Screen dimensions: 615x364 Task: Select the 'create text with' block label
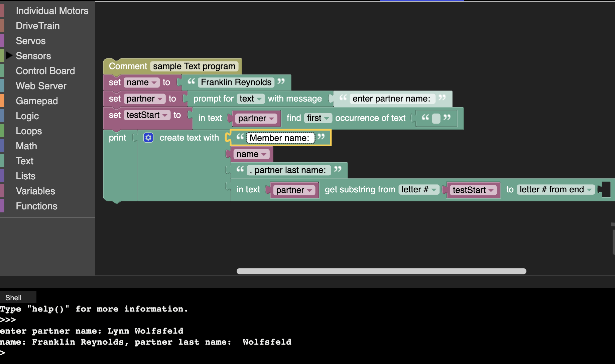point(189,138)
